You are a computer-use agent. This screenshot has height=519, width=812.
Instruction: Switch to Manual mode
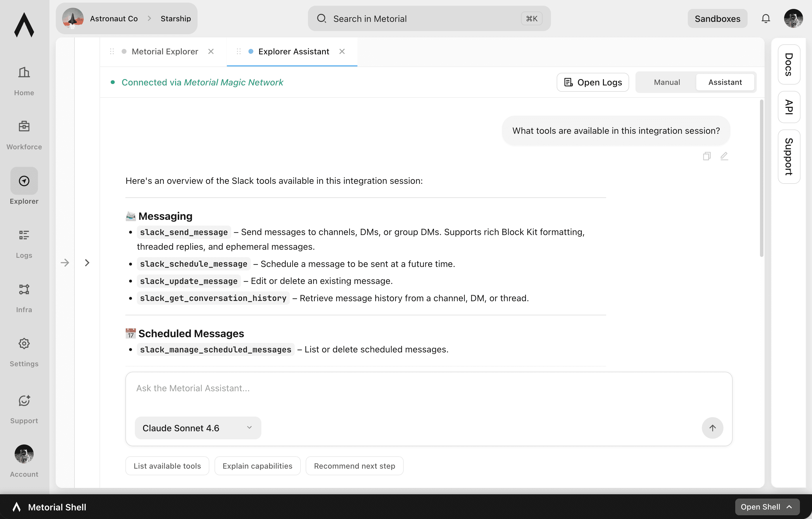pos(667,82)
